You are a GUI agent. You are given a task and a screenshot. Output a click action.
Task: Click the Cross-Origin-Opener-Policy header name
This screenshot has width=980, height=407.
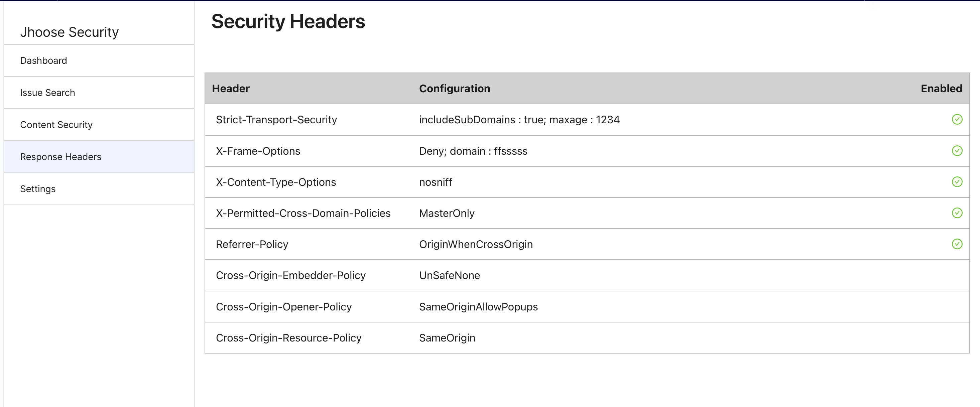pyautogui.click(x=283, y=306)
